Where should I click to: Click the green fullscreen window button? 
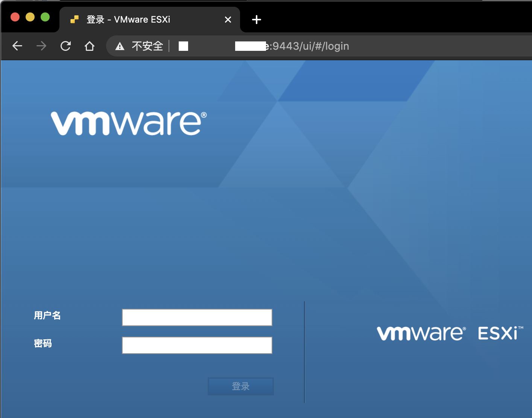coord(45,17)
